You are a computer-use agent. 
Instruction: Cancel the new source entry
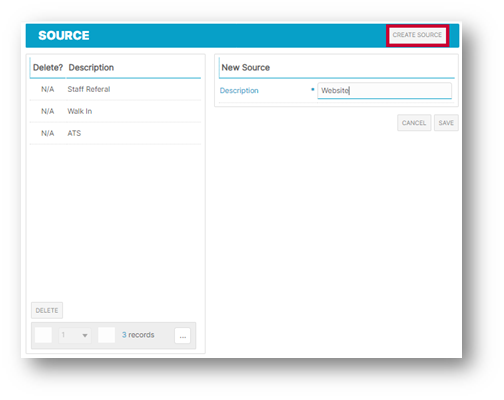[x=414, y=123]
